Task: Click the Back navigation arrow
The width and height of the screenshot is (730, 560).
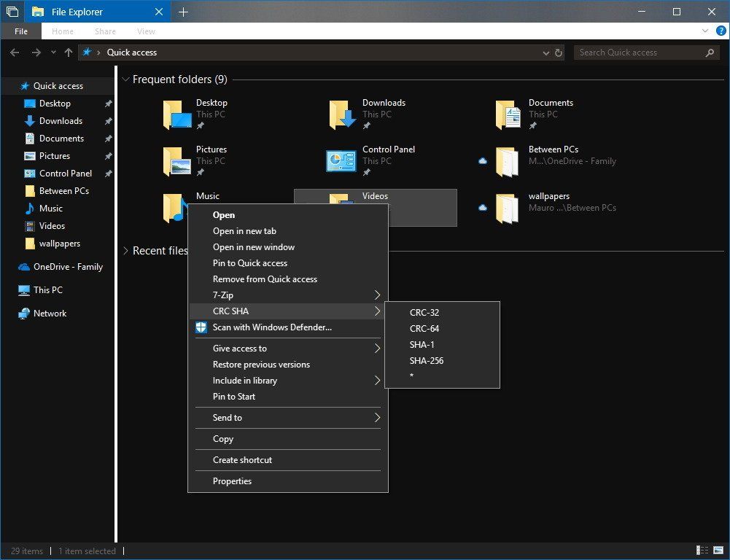Action: point(15,52)
